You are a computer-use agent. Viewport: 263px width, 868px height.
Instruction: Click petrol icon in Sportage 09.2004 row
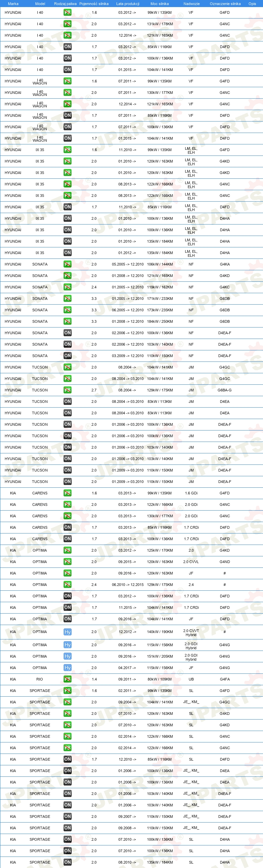[x=67, y=702]
